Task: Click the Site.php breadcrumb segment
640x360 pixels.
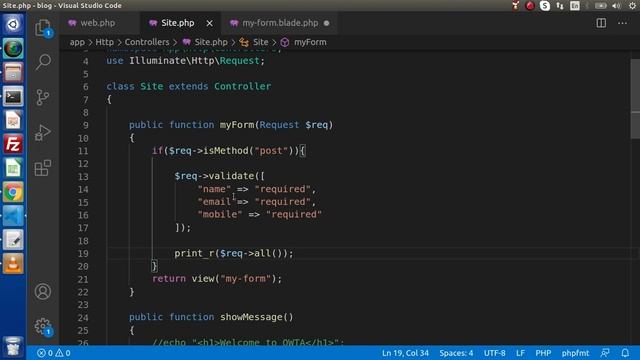Action: [x=205, y=42]
